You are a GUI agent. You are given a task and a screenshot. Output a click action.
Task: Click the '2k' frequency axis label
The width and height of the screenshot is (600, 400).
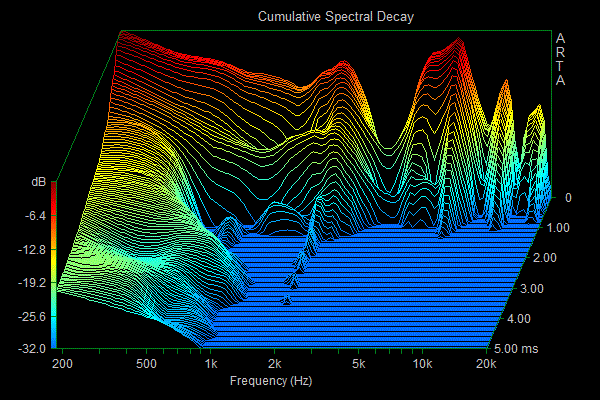point(274,364)
